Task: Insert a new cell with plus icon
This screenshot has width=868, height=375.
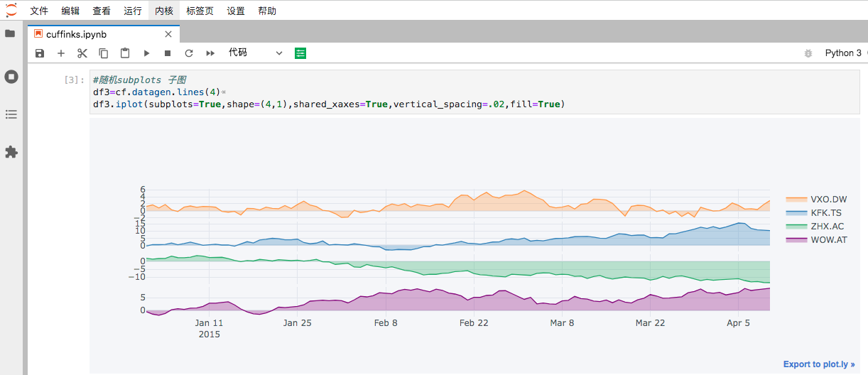Action: click(x=61, y=53)
